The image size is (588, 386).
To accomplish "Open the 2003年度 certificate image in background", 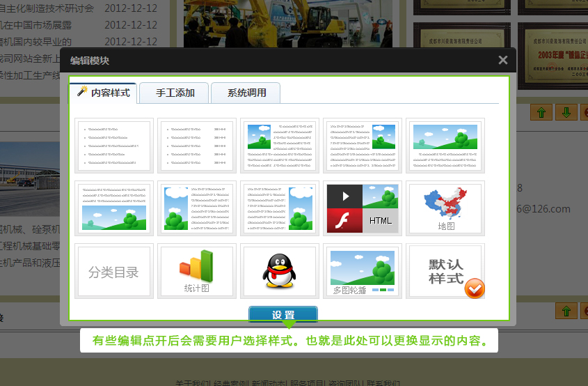I will pos(553,56).
